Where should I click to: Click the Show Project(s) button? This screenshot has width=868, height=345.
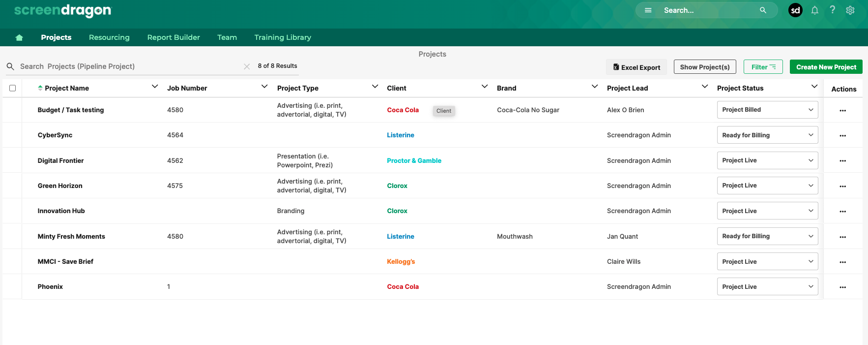click(x=705, y=67)
